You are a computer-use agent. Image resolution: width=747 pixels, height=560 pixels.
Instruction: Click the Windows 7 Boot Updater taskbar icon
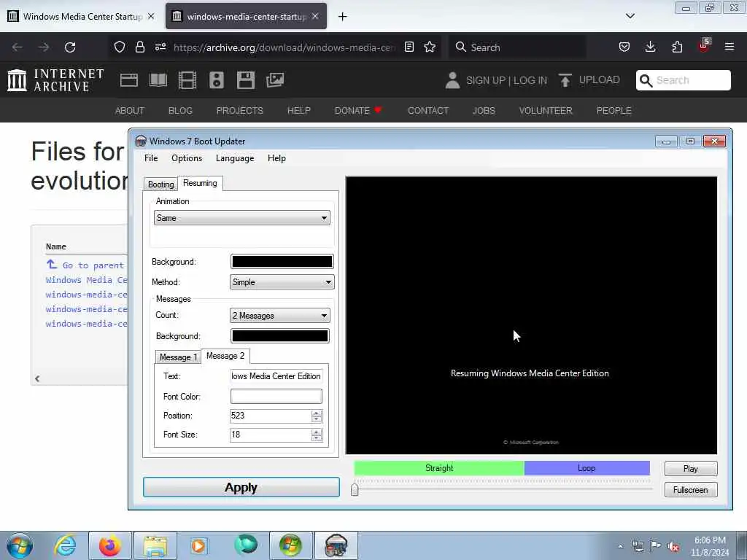[x=336, y=545]
